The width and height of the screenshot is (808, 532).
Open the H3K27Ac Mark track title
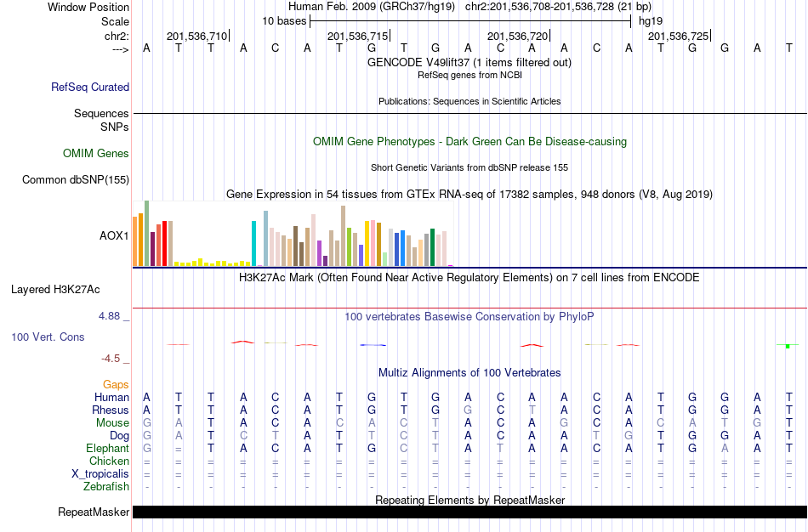pyautogui.click(x=469, y=278)
